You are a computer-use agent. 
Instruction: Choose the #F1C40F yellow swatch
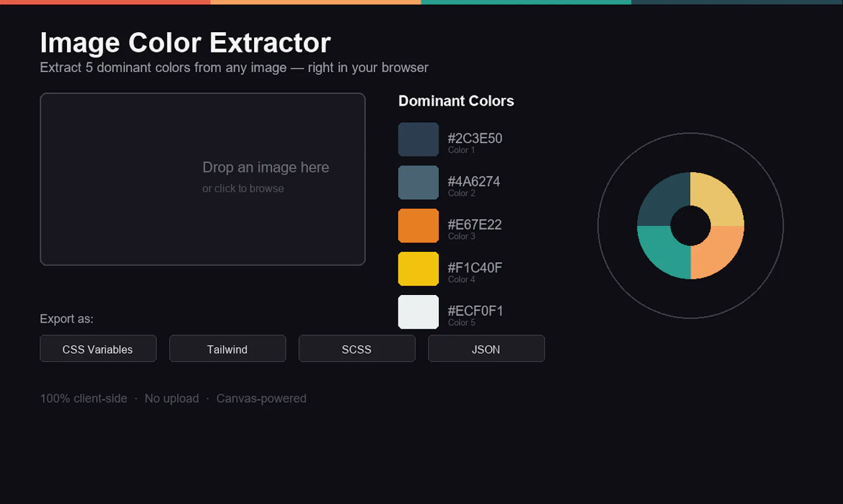coord(418,269)
